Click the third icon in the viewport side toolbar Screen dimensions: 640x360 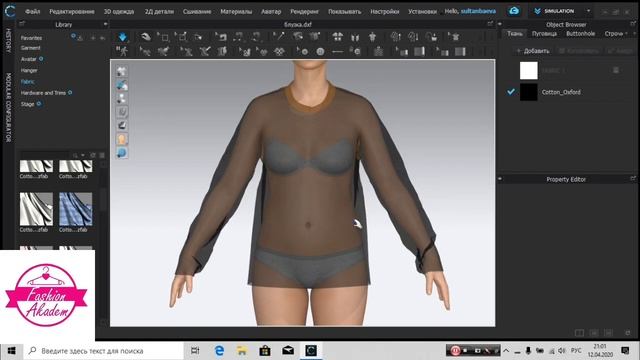click(x=122, y=98)
